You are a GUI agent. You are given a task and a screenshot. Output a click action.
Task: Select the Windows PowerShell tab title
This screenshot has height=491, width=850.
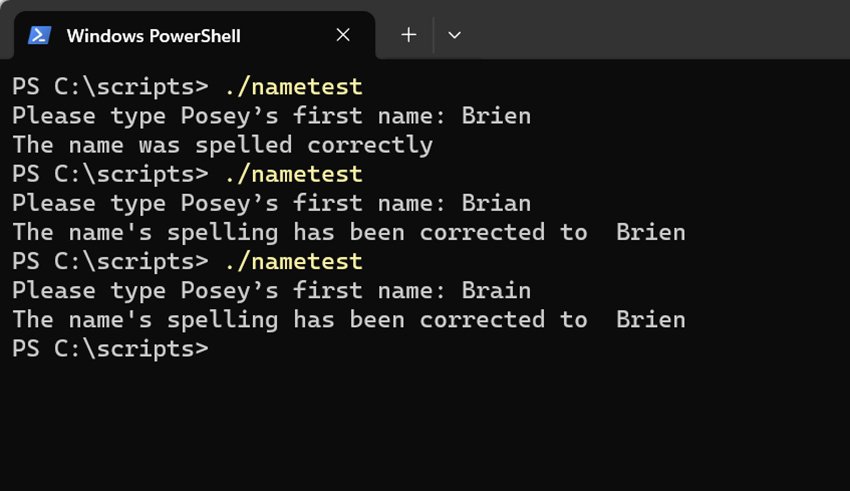(153, 36)
